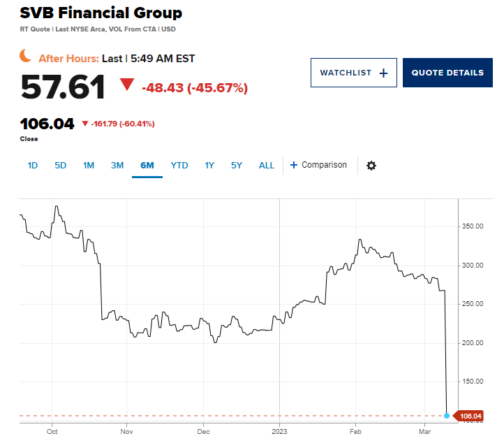Click the plus icon in Watchlist button
Viewport: 504px width, 443px height.
[x=383, y=73]
